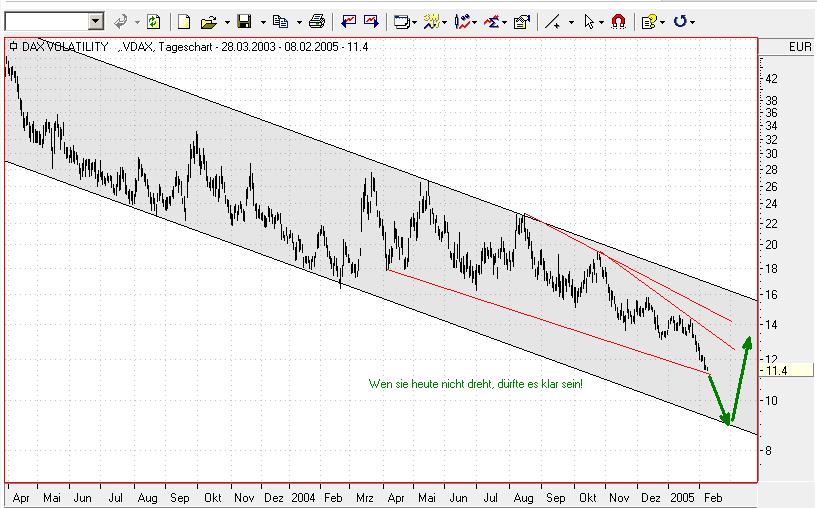Click the printer icon
The height and width of the screenshot is (508, 817).
tap(317, 22)
